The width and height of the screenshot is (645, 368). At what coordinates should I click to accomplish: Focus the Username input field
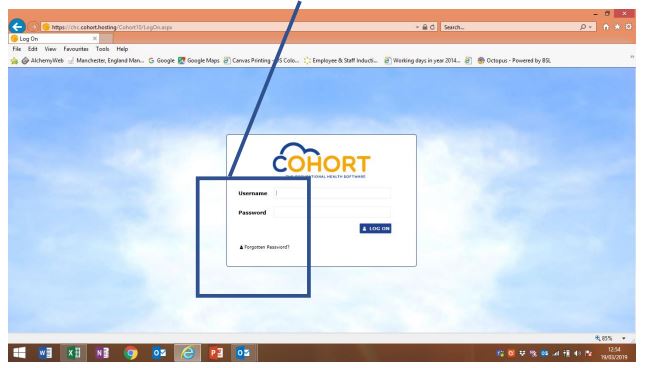[x=332, y=193]
